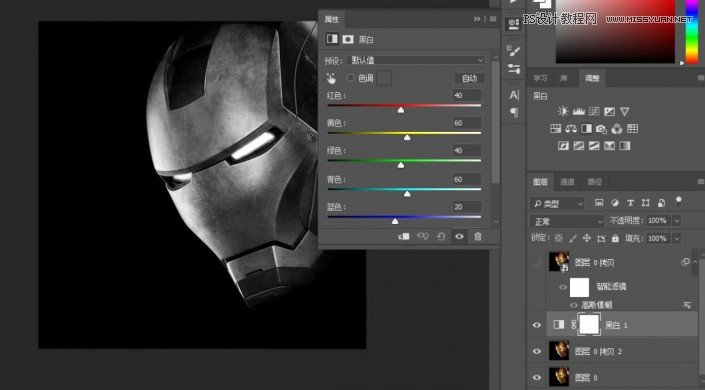Open the Layers panel flyout menu
Image resolution: width=705 pixels, height=390 pixels.
[x=701, y=182]
